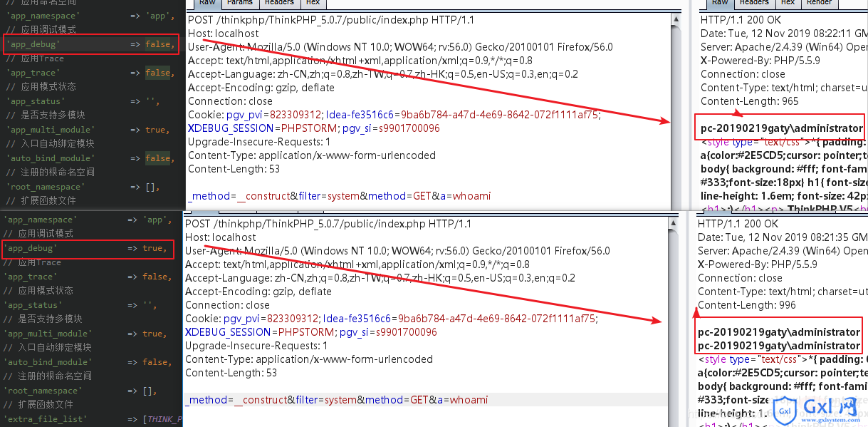Viewport: 868px width, 427px height.
Task: Click the first whoami output line in the lower response
Action: (779, 332)
